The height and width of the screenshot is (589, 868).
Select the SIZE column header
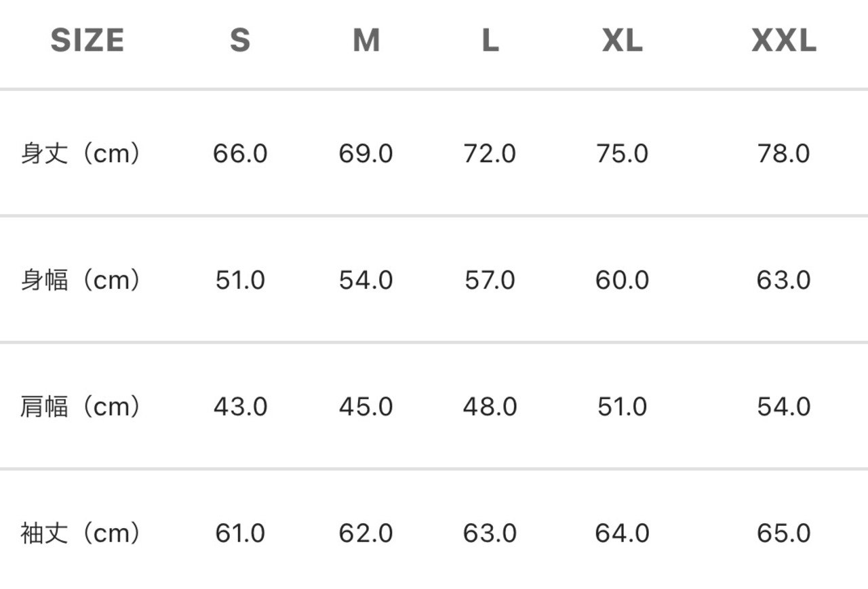[87, 41]
